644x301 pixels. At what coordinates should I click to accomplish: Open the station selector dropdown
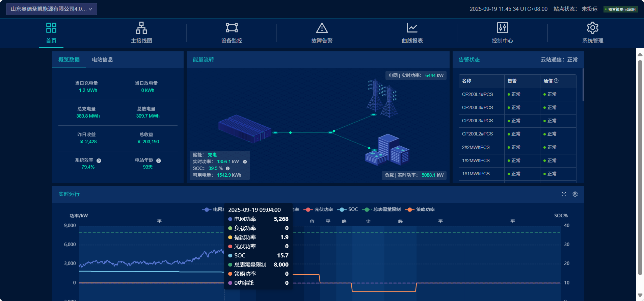point(52,9)
